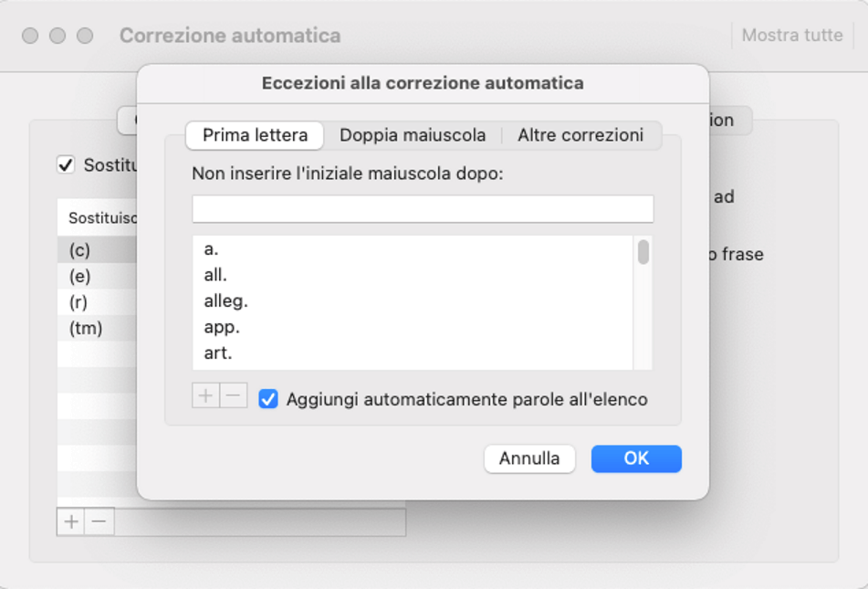Click the exceptions list scrollbar thumb
Screen dimensions: 868x589
pyautogui.click(x=643, y=252)
